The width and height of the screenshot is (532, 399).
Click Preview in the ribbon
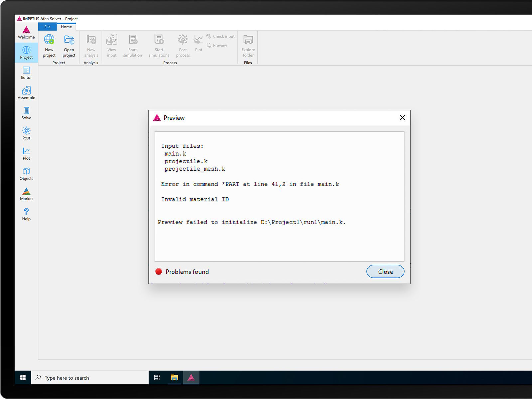[x=217, y=45]
